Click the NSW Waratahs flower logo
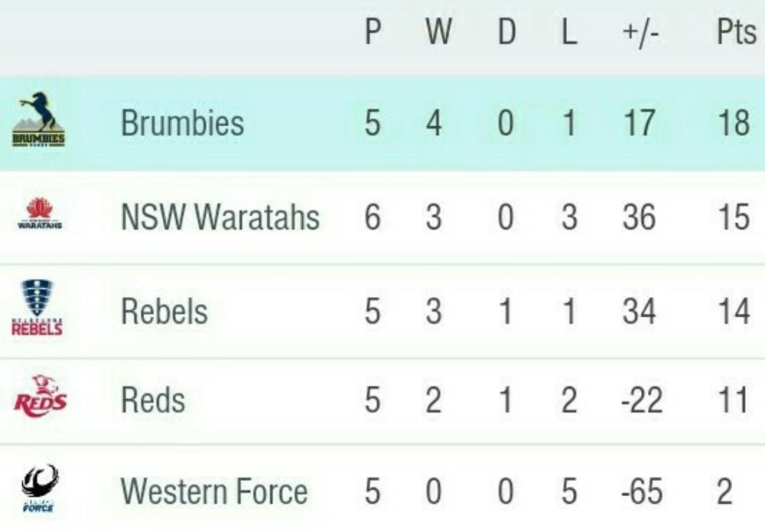Screen dimensions: 765x532 (x=40, y=213)
